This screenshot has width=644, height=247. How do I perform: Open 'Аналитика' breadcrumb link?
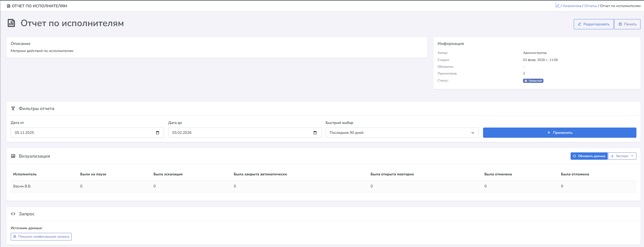coord(572,6)
